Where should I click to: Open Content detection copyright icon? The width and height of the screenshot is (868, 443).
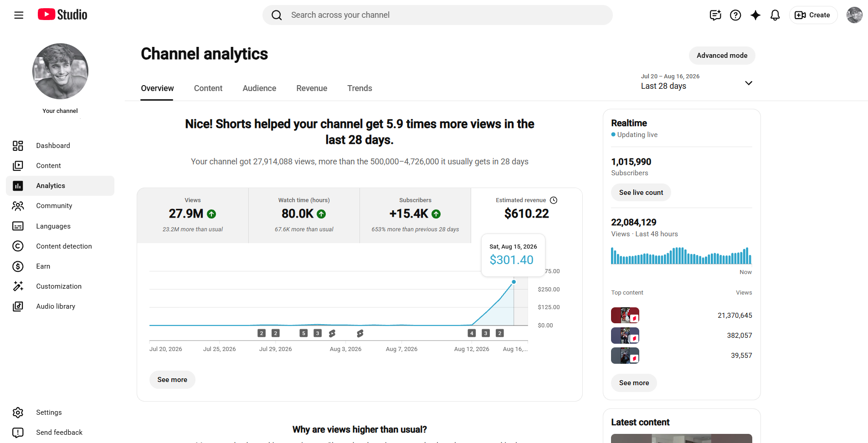click(x=18, y=246)
